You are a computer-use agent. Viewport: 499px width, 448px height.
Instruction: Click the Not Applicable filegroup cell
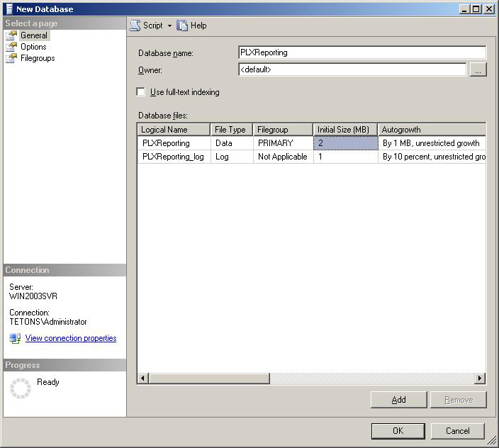click(284, 157)
